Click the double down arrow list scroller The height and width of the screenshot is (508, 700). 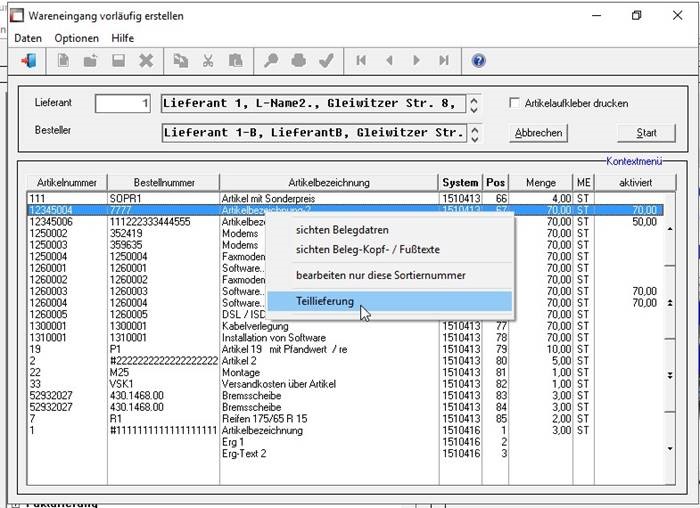[x=670, y=375]
